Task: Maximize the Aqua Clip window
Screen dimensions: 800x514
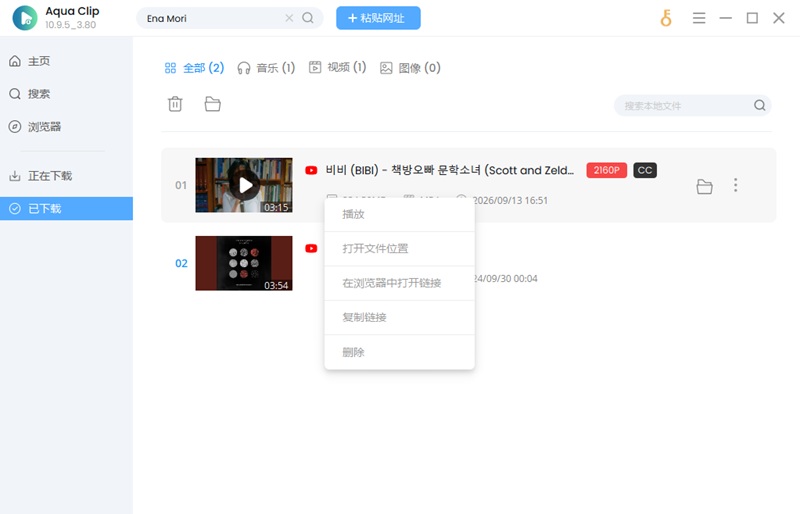Action: click(752, 18)
